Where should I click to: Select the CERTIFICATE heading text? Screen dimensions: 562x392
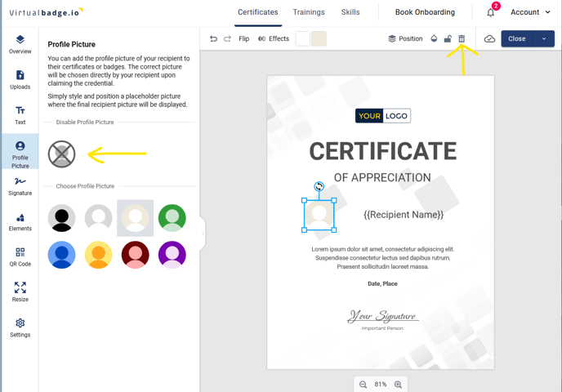coord(383,151)
